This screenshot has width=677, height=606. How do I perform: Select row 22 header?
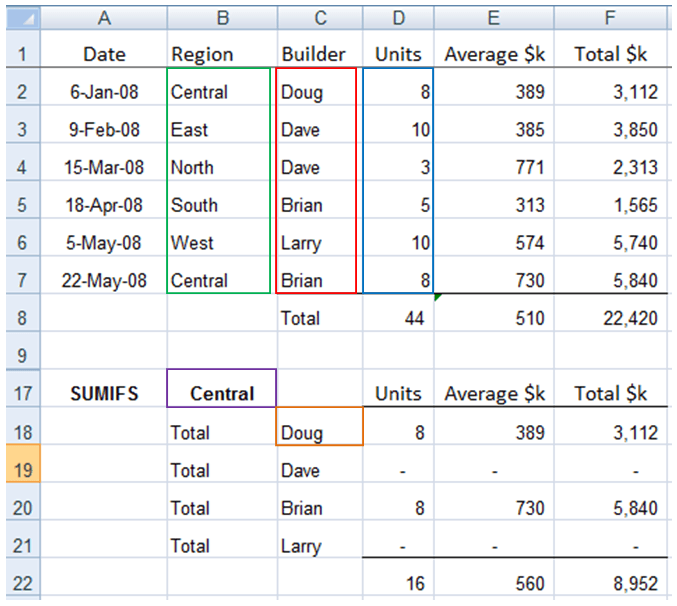click(23, 577)
